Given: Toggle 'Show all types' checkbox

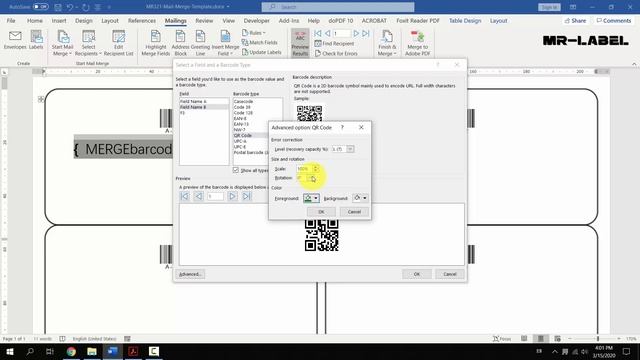Looking at the screenshot, I should tap(236, 170).
